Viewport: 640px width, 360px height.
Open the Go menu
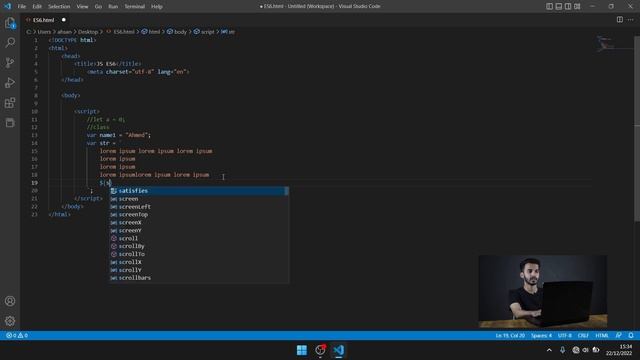click(x=98, y=7)
